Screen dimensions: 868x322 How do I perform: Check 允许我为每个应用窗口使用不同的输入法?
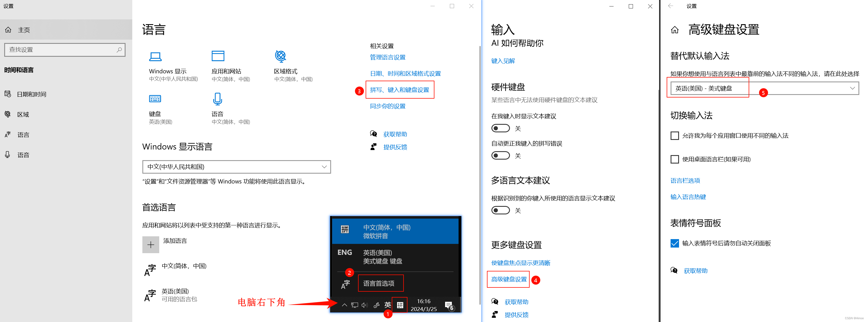675,135
